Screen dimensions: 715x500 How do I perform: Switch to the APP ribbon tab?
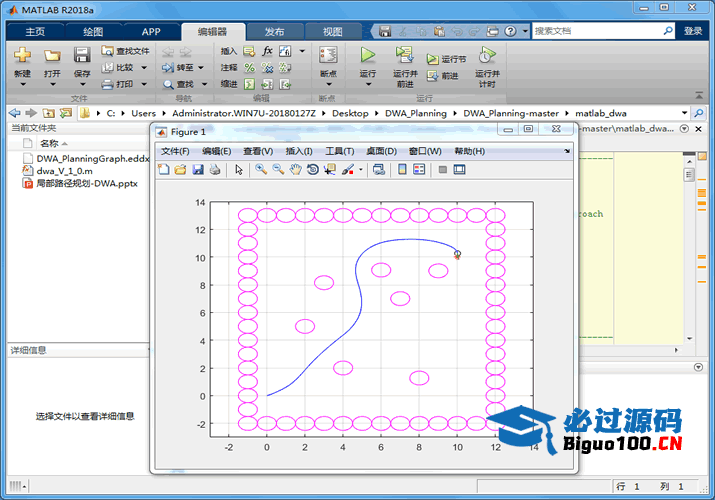tap(151, 31)
